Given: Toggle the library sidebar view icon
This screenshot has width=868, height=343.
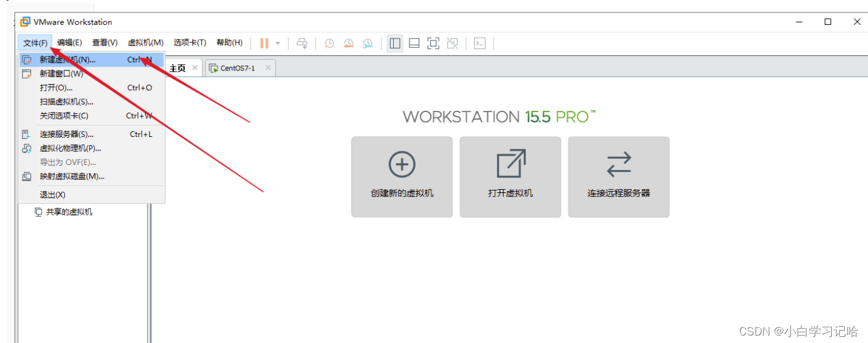Looking at the screenshot, I should (x=394, y=43).
